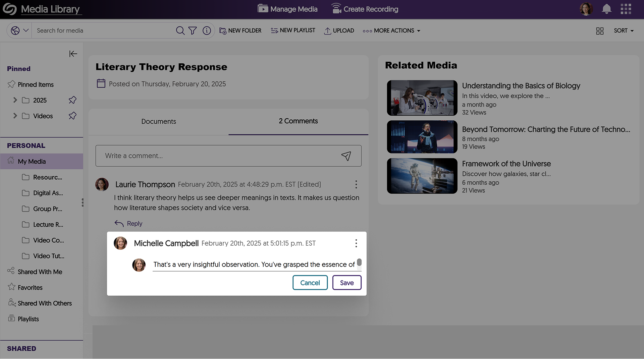Collapse the left sidebar panel

click(73, 54)
